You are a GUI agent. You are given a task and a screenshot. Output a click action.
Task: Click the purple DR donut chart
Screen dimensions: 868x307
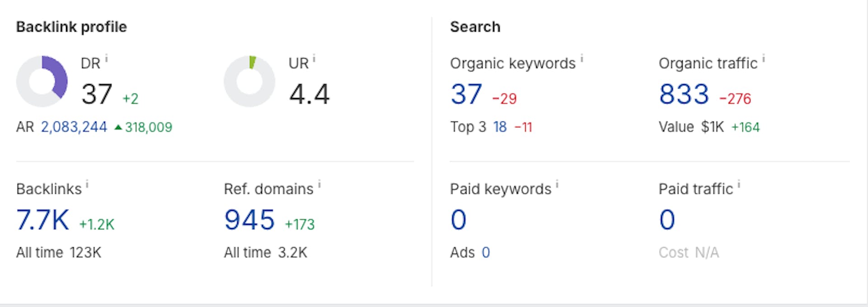coord(42,81)
